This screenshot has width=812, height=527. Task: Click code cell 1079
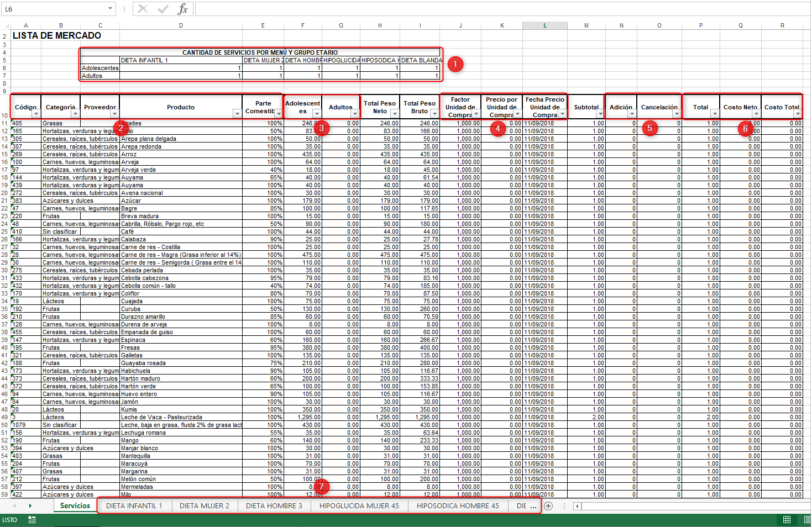click(x=26, y=425)
